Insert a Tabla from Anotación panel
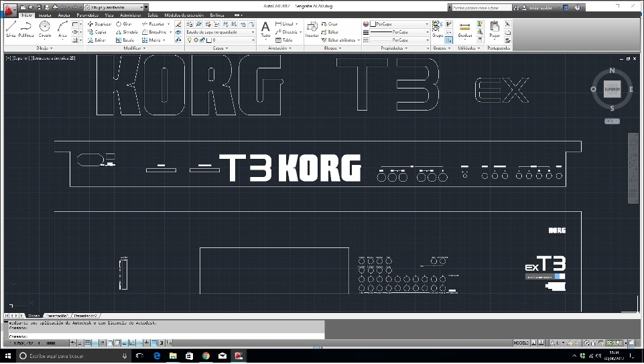The width and height of the screenshot is (644, 364). [284, 40]
